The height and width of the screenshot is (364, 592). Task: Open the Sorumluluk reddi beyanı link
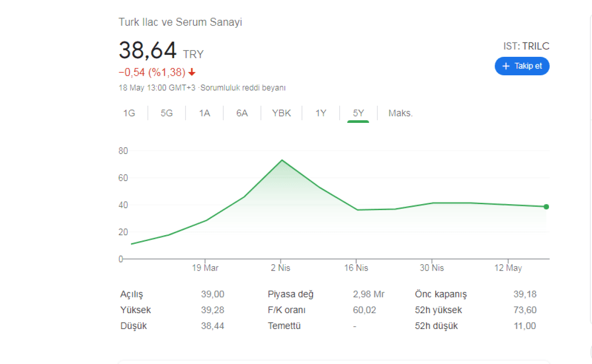tap(243, 88)
